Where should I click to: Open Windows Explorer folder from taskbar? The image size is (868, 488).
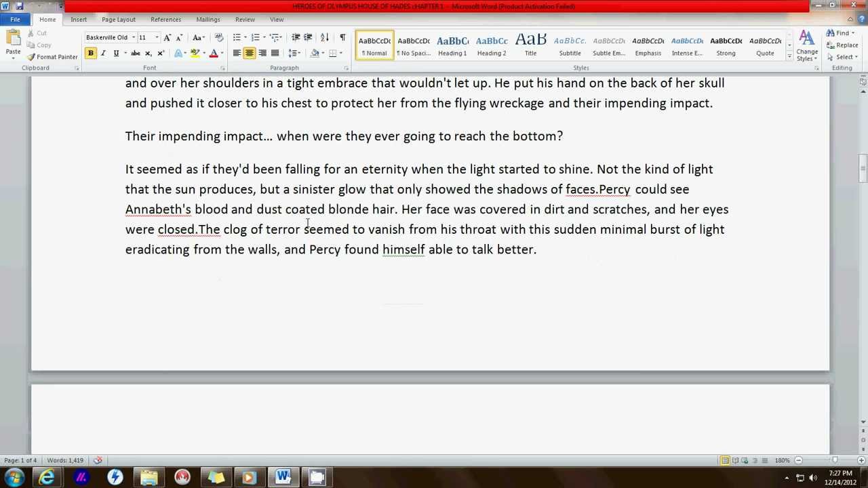coord(149,478)
